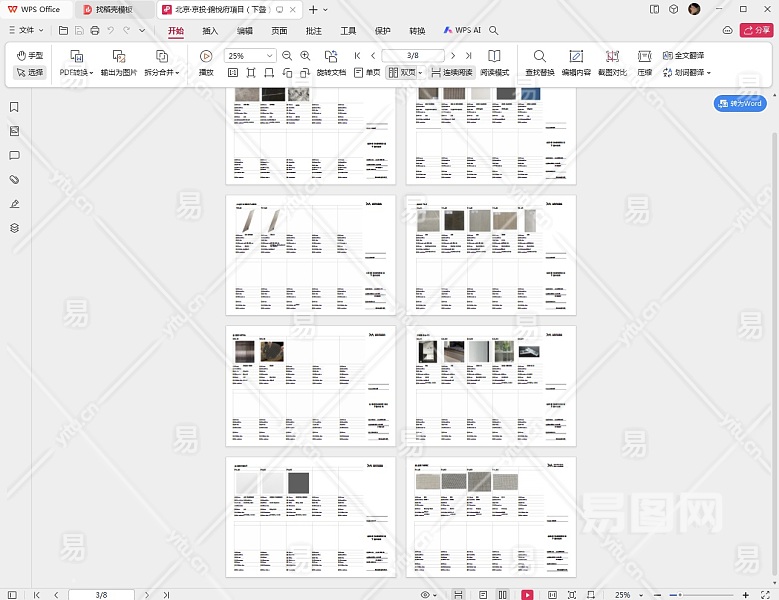Viewport: 779px width, 600px height.
Task: Click the page number field in toolbar
Action: coord(412,56)
